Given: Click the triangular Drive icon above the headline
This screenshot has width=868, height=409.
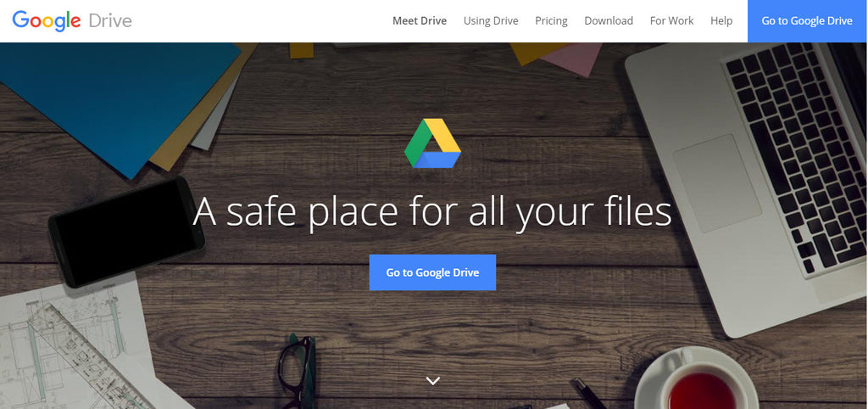Looking at the screenshot, I should pos(432,143).
